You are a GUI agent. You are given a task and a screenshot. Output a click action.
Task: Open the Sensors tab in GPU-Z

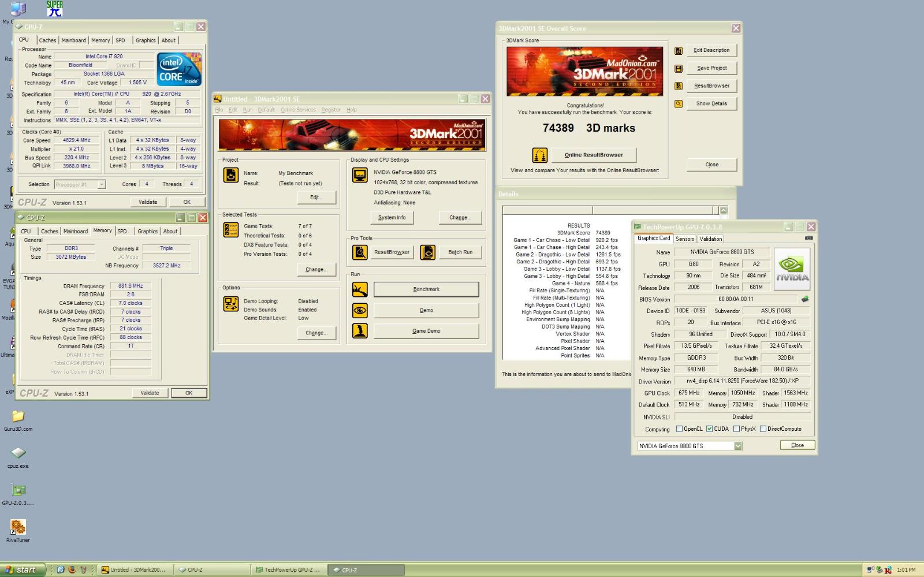(685, 239)
